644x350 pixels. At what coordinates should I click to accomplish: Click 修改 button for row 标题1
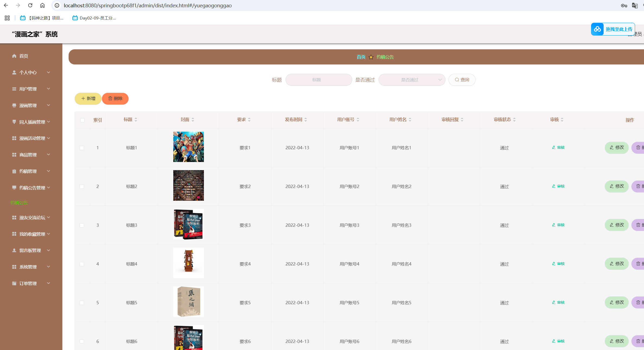617,148
